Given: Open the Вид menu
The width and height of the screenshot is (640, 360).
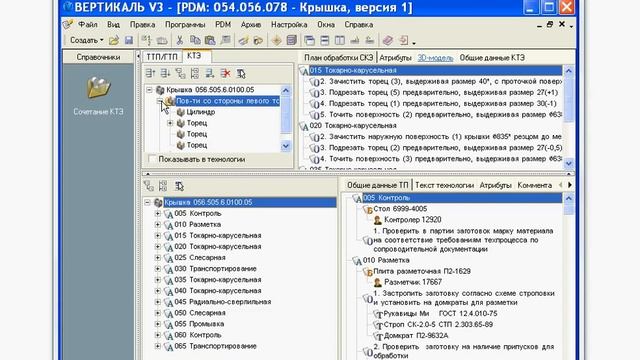Looking at the screenshot, I should point(113,24).
